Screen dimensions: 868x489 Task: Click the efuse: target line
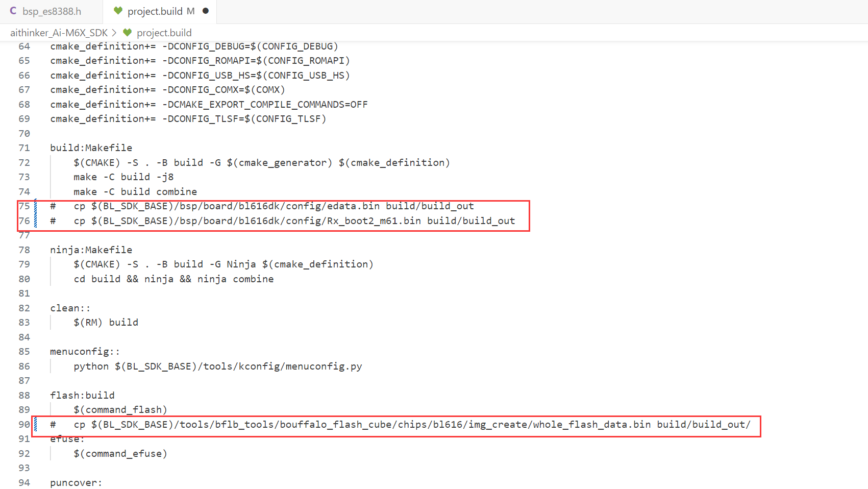click(x=67, y=439)
